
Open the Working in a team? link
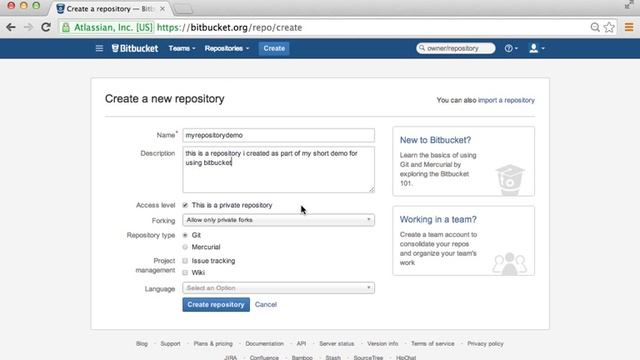[x=438, y=220]
